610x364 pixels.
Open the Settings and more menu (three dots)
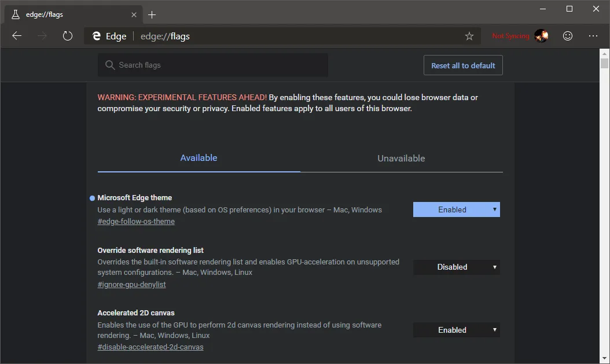click(593, 36)
